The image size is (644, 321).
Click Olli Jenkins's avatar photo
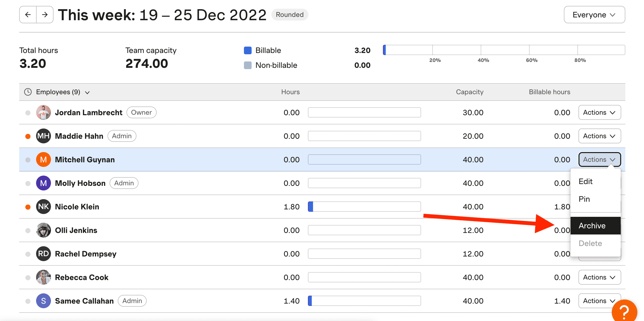point(43,230)
